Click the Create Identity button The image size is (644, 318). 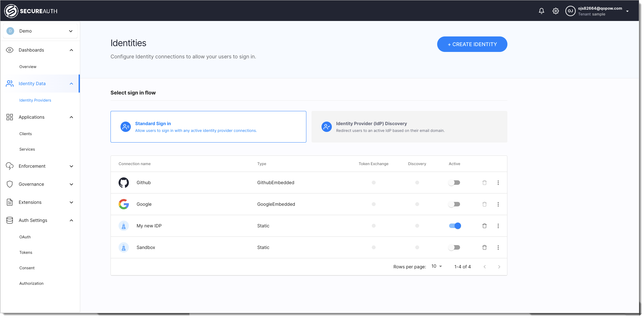tap(472, 44)
